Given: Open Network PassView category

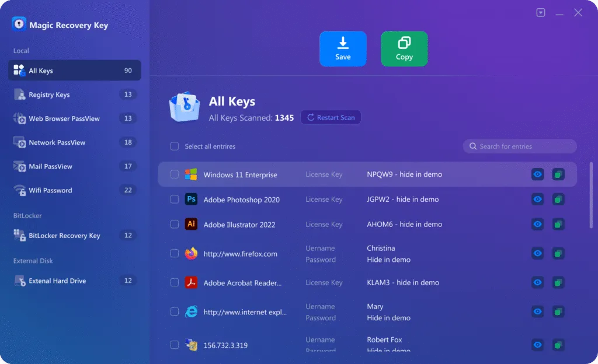Looking at the screenshot, I should pos(75,142).
